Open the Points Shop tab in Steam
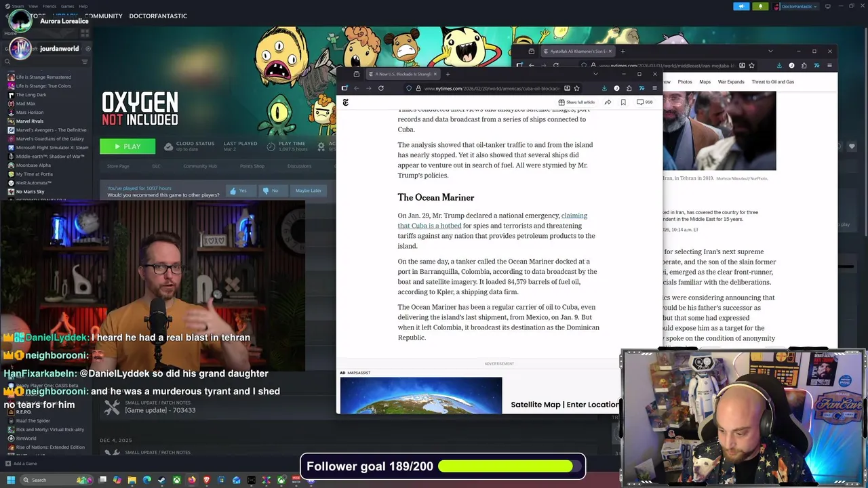Screen dimensions: 868x488 point(252,166)
